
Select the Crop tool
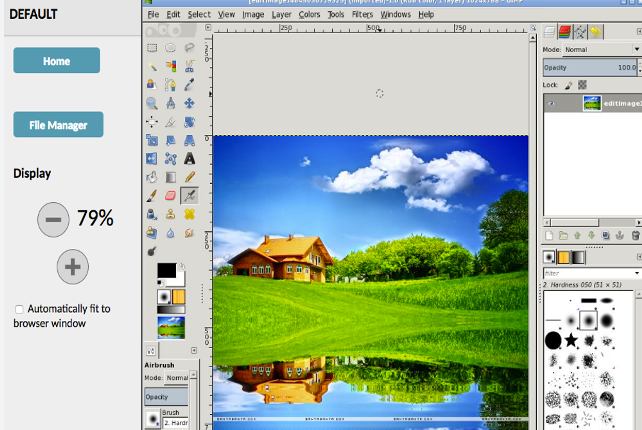click(x=170, y=122)
